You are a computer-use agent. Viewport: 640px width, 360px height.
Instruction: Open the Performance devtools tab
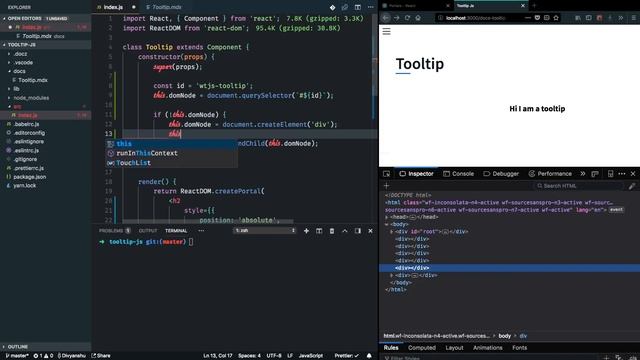pyautogui.click(x=550, y=173)
